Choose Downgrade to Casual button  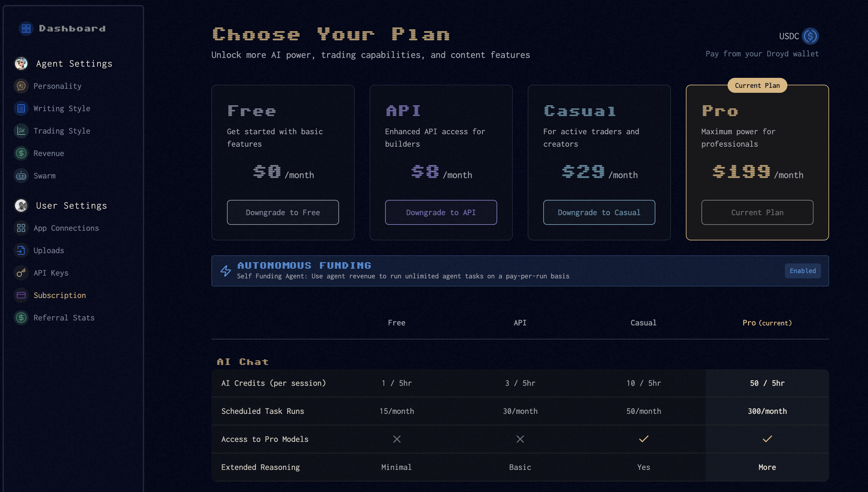pyautogui.click(x=599, y=212)
